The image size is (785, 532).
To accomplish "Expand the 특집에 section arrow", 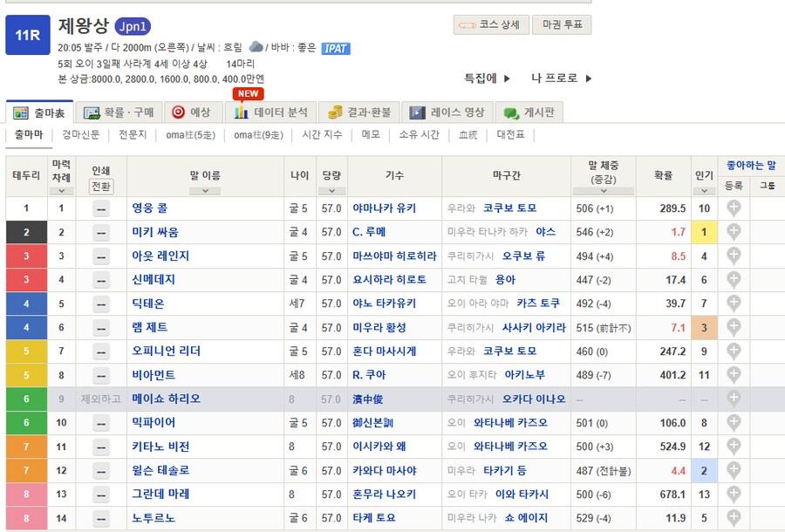I will coord(508,78).
